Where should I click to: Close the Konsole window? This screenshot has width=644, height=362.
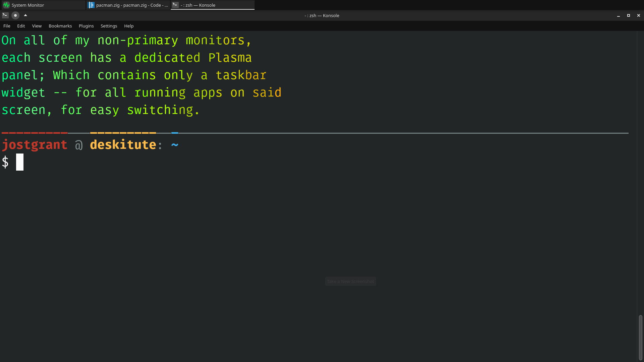coord(639,15)
